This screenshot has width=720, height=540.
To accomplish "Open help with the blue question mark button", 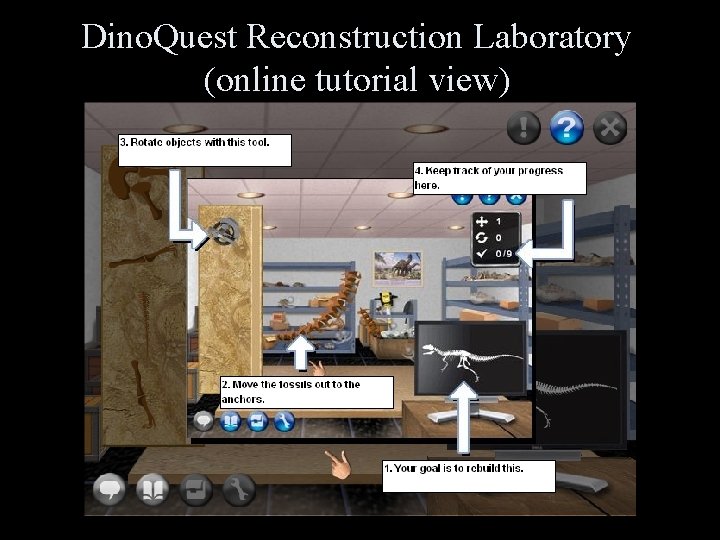I will (567, 127).
